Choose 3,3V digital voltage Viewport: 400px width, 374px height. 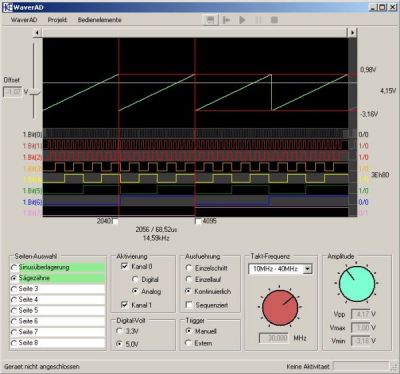point(119,331)
